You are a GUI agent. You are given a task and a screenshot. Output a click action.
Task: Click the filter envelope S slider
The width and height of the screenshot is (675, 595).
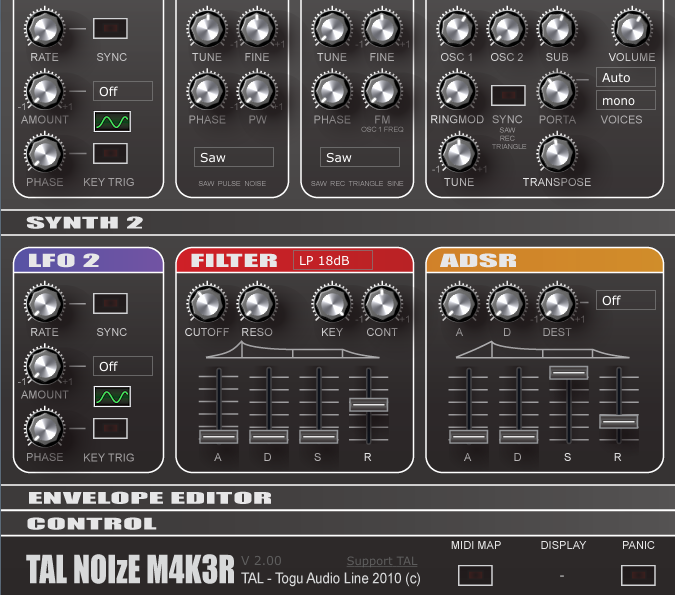[318, 437]
